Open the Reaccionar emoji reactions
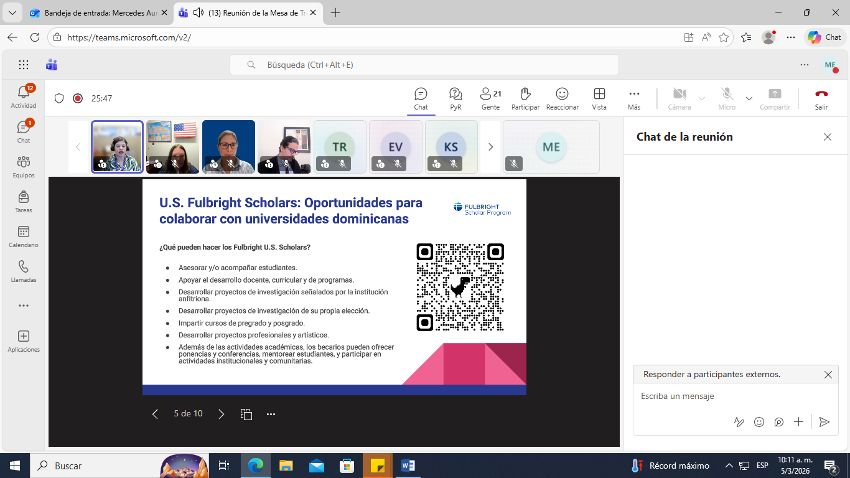 point(562,97)
